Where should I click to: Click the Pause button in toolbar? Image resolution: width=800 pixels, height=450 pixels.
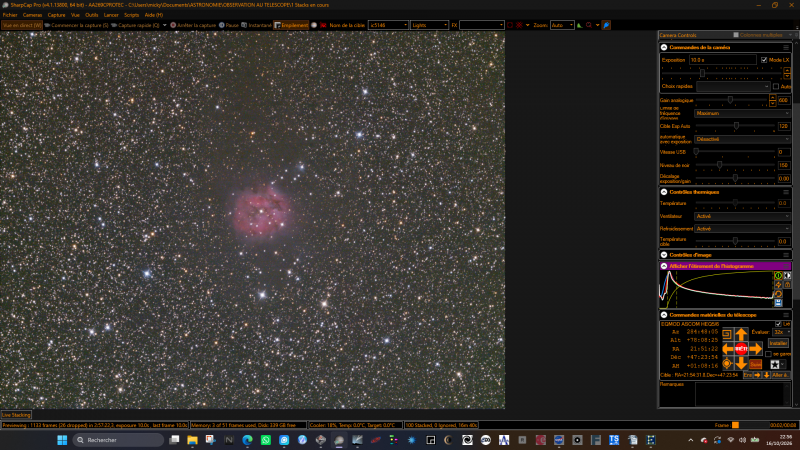229,25
